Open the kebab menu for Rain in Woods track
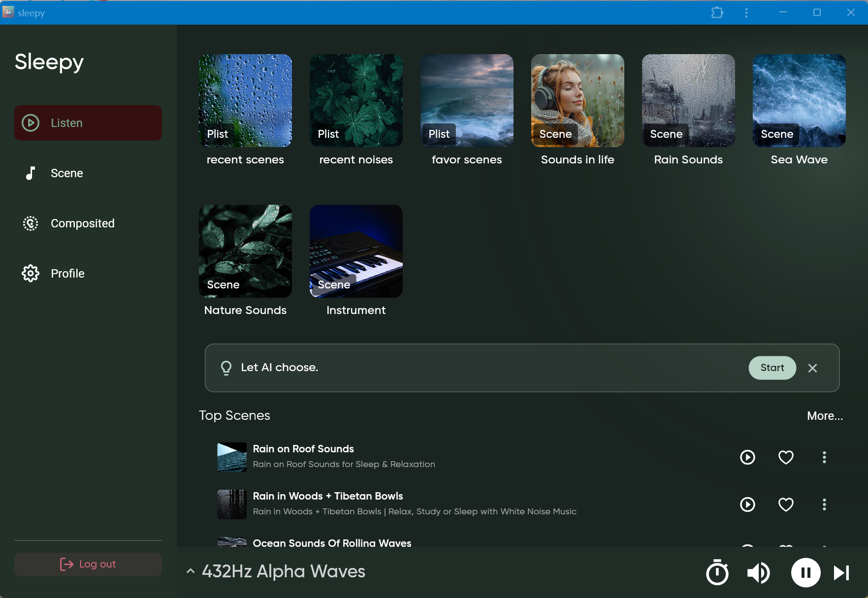868x598 pixels. click(825, 504)
